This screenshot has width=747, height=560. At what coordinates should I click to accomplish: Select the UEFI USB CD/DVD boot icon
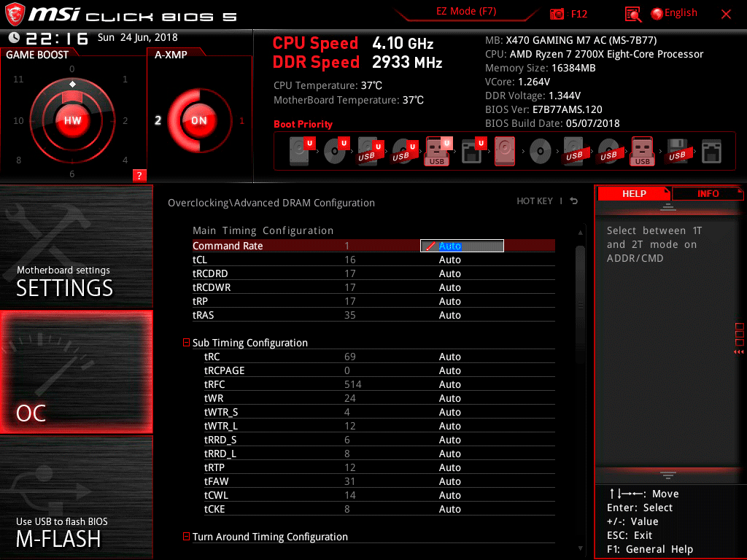[404, 151]
